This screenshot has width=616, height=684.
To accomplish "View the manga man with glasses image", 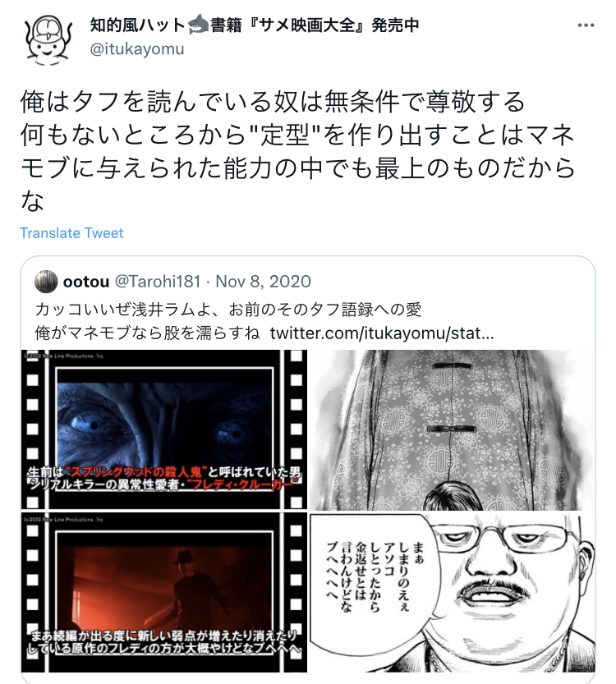I will point(452,592).
